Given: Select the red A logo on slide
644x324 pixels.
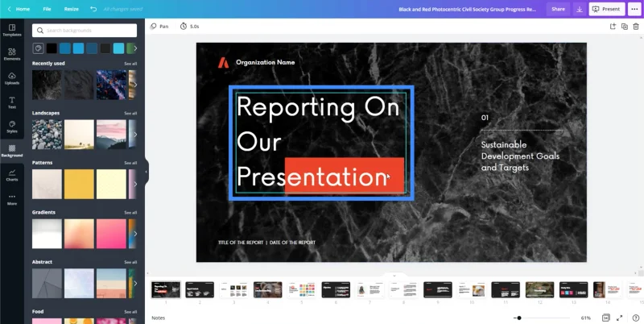Looking at the screenshot, I should pos(223,63).
